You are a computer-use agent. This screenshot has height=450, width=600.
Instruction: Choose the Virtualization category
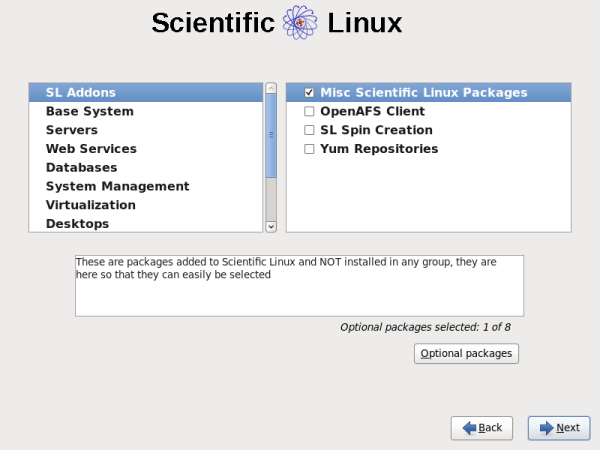pyautogui.click(x=90, y=205)
